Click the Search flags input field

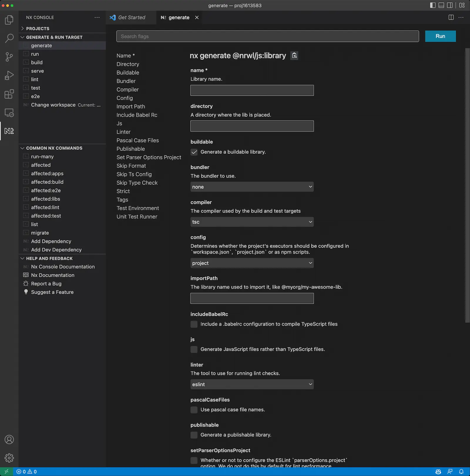pyautogui.click(x=267, y=36)
